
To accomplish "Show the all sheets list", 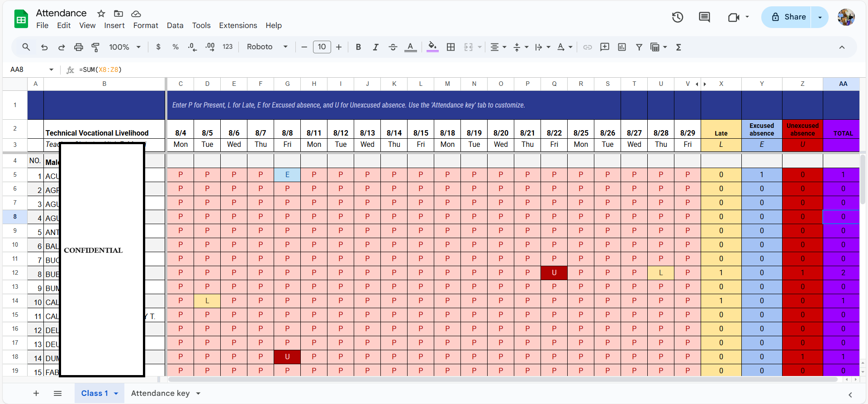I will pos(57,393).
